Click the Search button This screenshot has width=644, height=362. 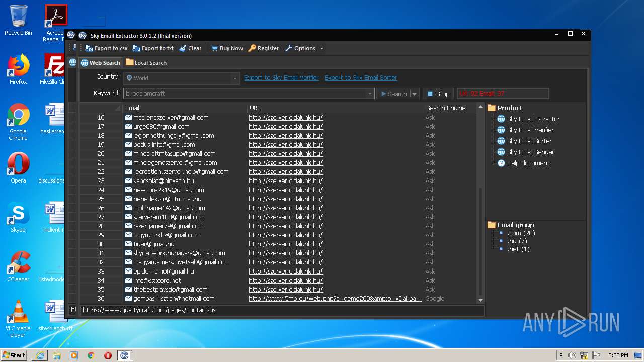coord(394,94)
